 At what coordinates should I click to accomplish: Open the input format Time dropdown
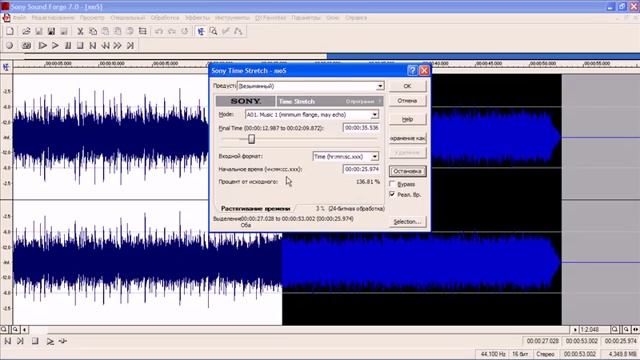point(374,157)
